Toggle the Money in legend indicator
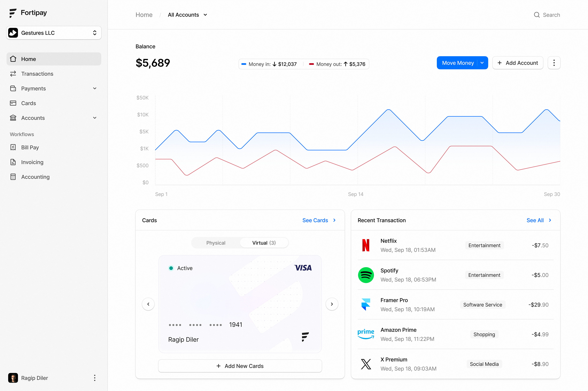Image resolution: width=588 pixels, height=391 pixels. (244, 64)
